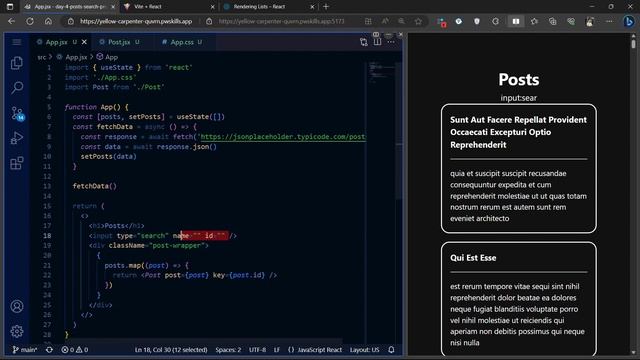Open the tab actions menu icon
The image size is (640, 360).
click(10, 7)
